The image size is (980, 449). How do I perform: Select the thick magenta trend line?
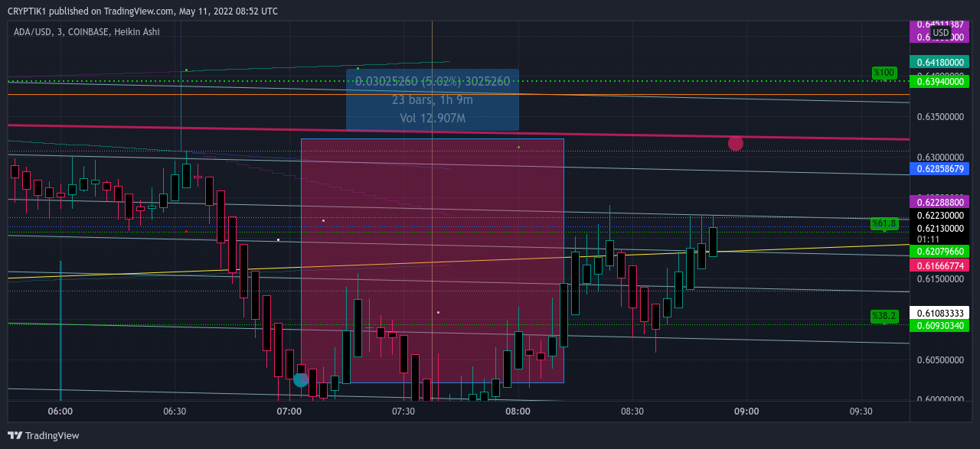pyautogui.click(x=459, y=132)
